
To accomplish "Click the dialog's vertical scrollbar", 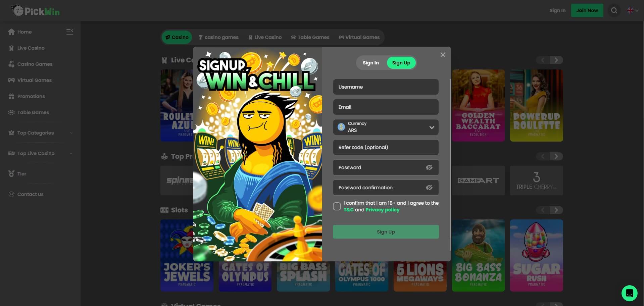I will click(x=450, y=164).
